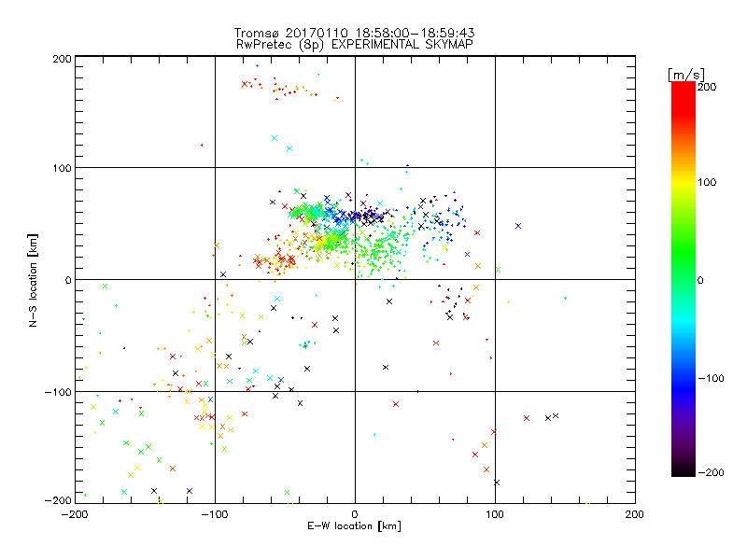Click the 'N-S location [km]' axis label
The image size is (747, 560).
(x=33, y=280)
